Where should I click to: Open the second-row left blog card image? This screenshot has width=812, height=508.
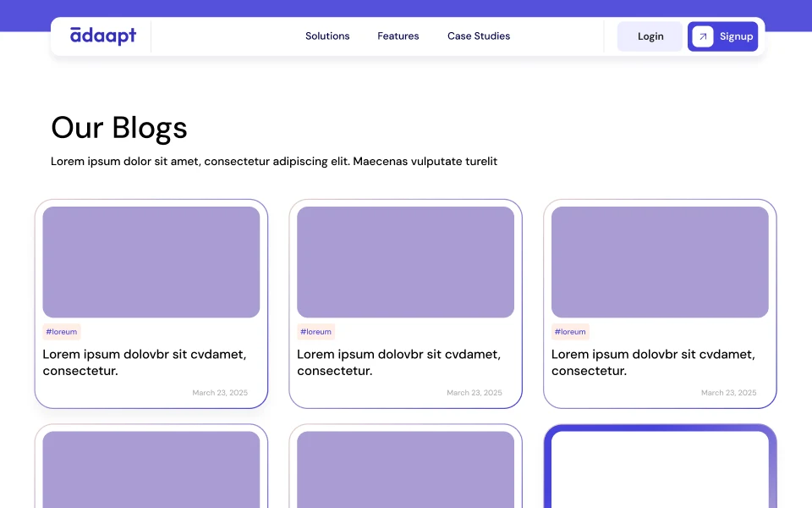click(x=151, y=470)
